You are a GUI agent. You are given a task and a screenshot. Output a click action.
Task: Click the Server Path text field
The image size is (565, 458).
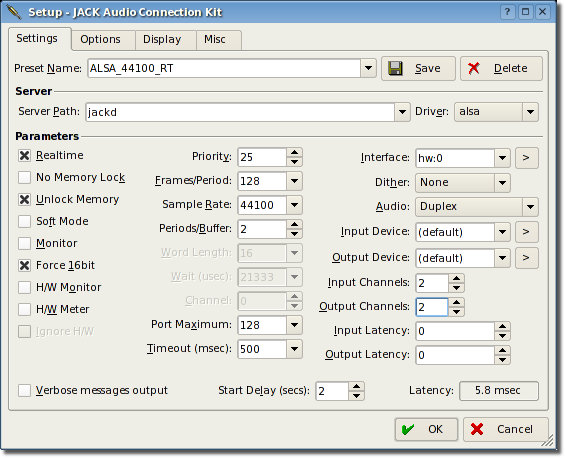pos(240,112)
